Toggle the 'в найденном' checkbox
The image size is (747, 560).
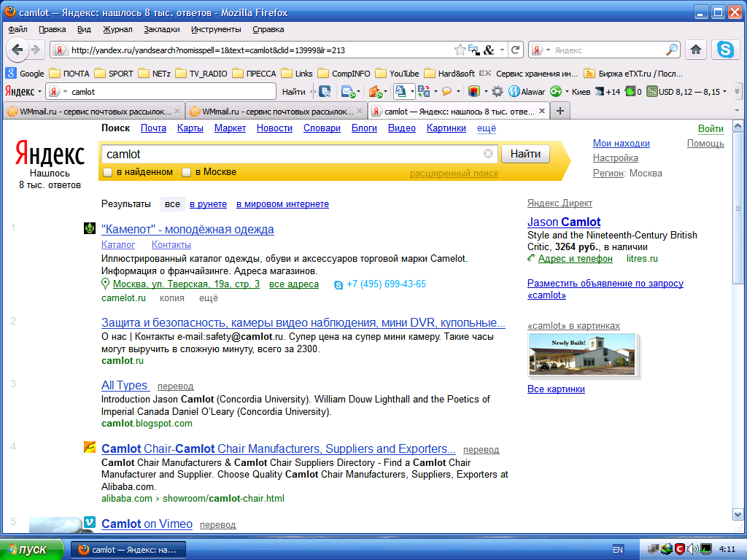[x=108, y=172]
